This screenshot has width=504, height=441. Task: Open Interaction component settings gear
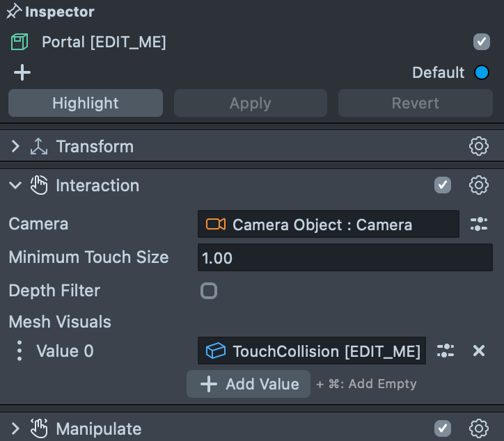(x=478, y=185)
